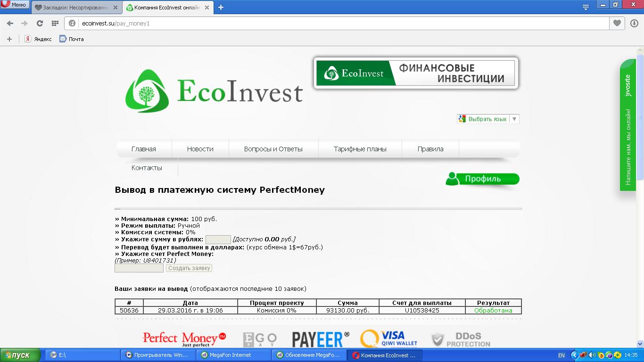Click the Perfect Money logo
This screenshot has height=362, width=644.
click(184, 339)
